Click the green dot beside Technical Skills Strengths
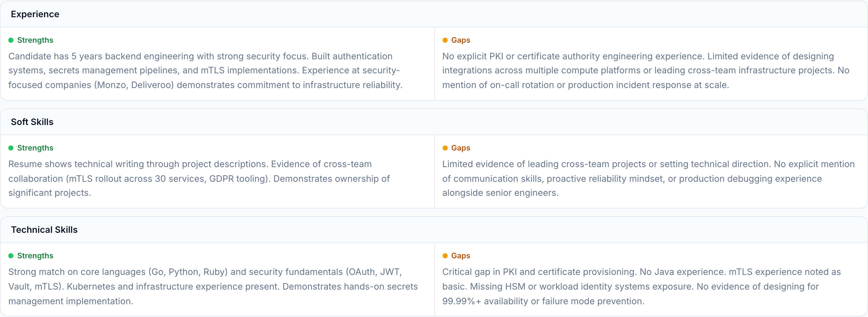The image size is (868, 317). 11,256
